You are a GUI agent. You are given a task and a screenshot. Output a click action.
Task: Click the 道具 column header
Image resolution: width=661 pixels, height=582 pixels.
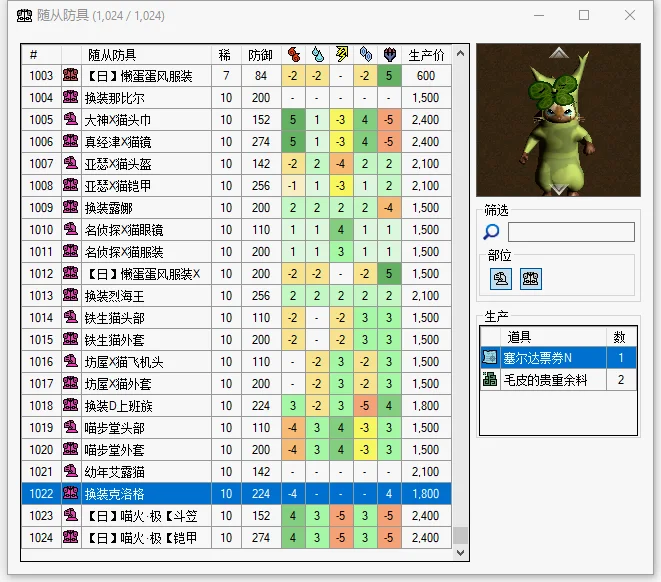click(x=553, y=337)
